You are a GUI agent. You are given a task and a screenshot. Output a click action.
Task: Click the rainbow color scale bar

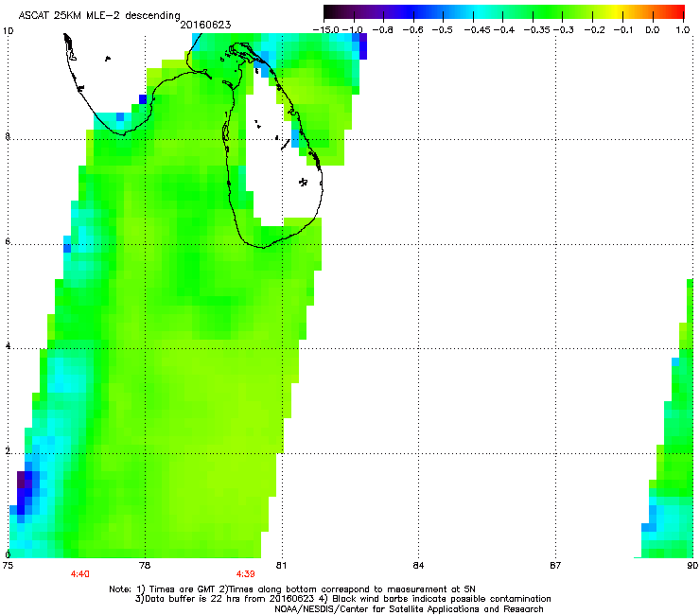504,12
